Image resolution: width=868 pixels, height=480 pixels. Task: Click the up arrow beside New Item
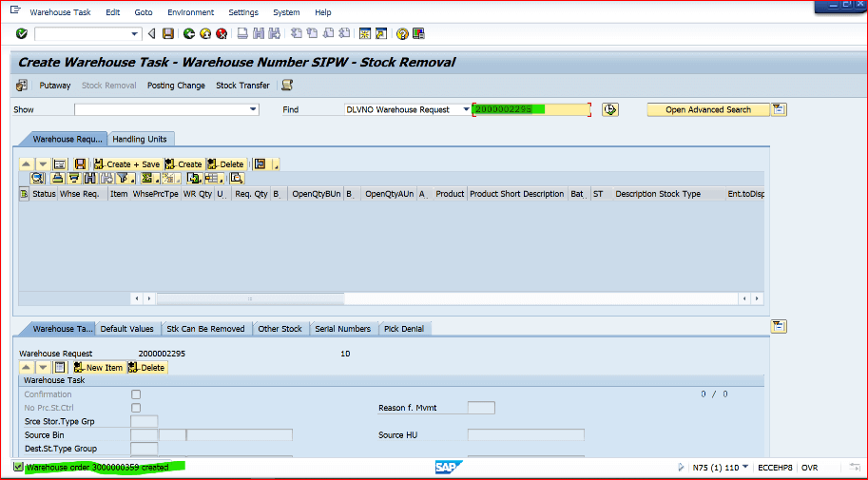pos(26,367)
